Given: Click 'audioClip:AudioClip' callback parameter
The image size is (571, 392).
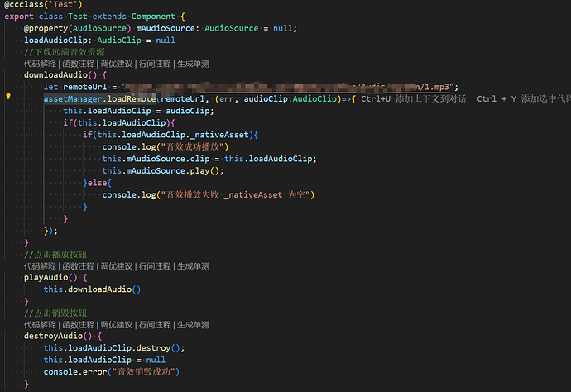Looking at the screenshot, I should click(290, 99).
